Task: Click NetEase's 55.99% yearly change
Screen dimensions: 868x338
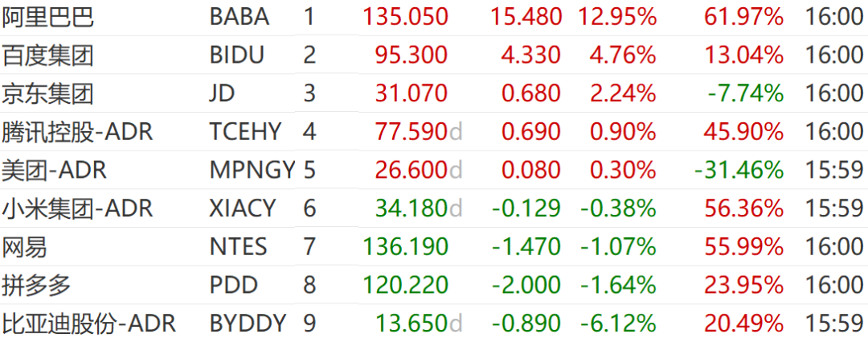Action: 744,246
